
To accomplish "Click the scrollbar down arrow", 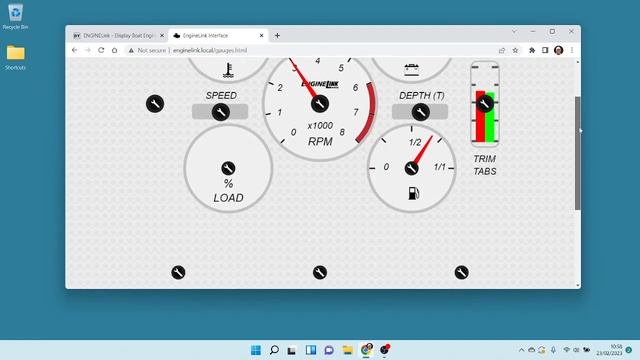I will pos(578,285).
